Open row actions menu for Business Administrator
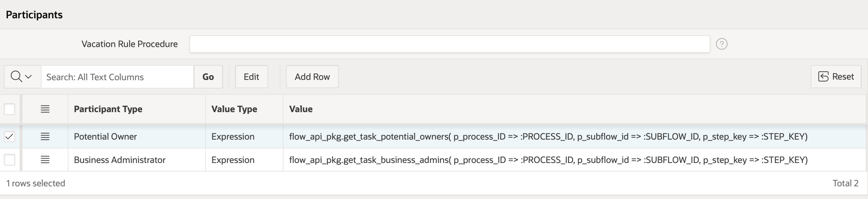 coord(45,160)
